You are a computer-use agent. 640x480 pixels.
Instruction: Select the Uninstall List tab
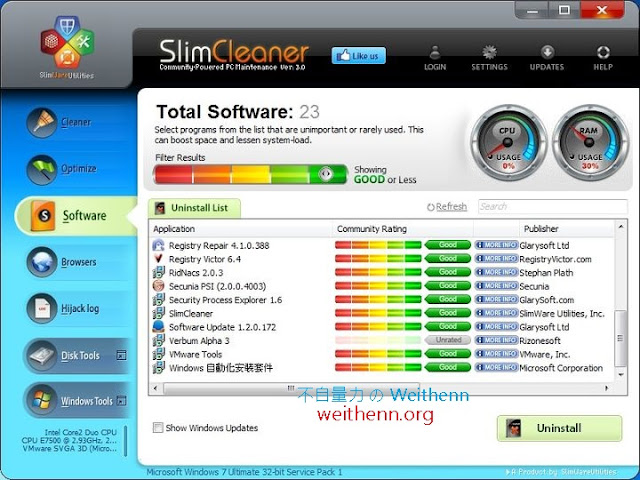click(194, 208)
